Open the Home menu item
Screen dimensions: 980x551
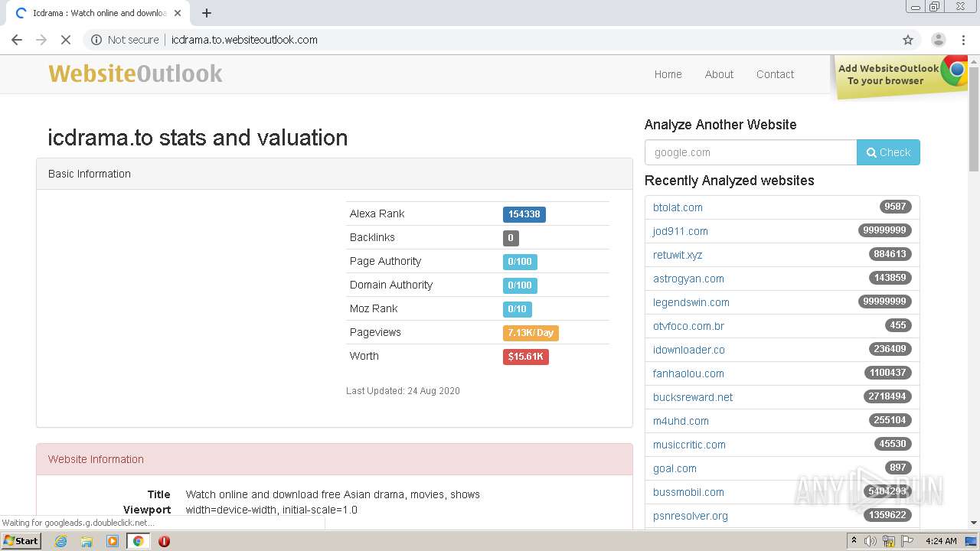pos(668,74)
